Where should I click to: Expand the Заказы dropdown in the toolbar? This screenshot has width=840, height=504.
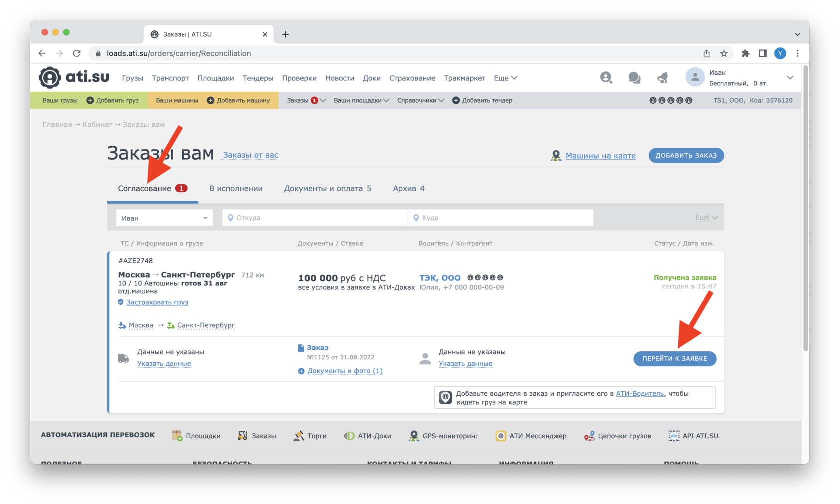[x=306, y=100]
